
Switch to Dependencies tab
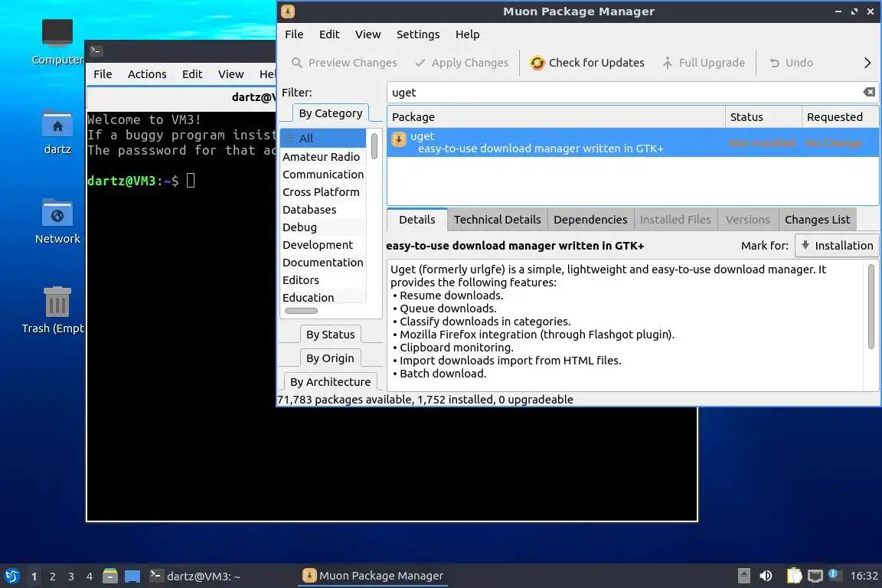[x=590, y=220]
